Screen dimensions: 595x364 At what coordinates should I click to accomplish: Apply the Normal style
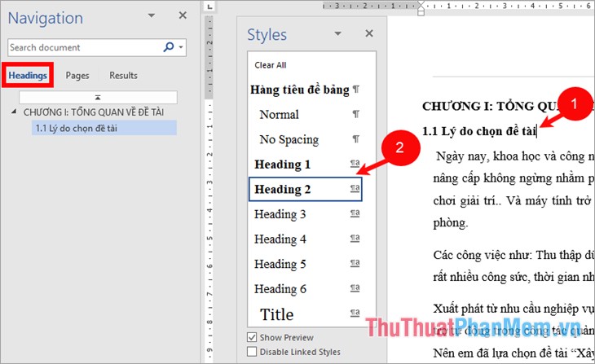pos(306,115)
